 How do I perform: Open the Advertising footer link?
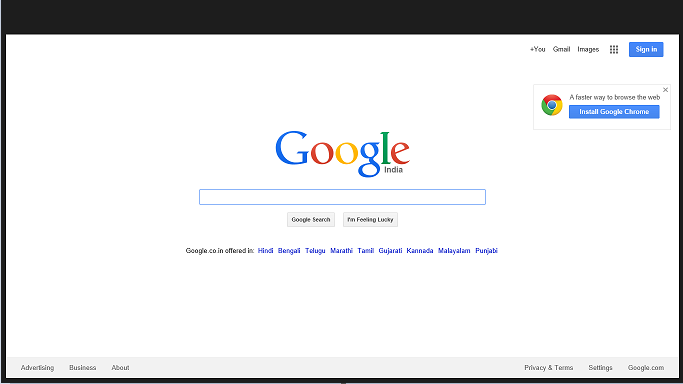37,367
